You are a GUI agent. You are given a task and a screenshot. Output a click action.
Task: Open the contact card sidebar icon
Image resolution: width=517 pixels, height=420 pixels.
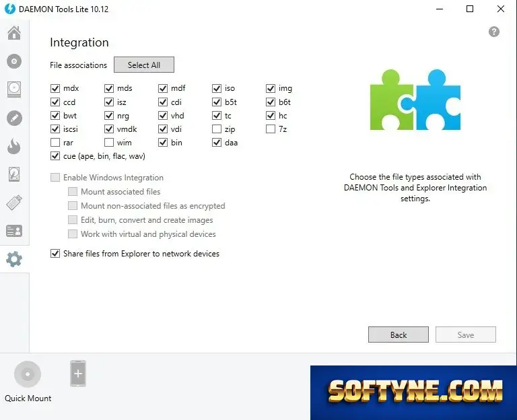tap(14, 231)
